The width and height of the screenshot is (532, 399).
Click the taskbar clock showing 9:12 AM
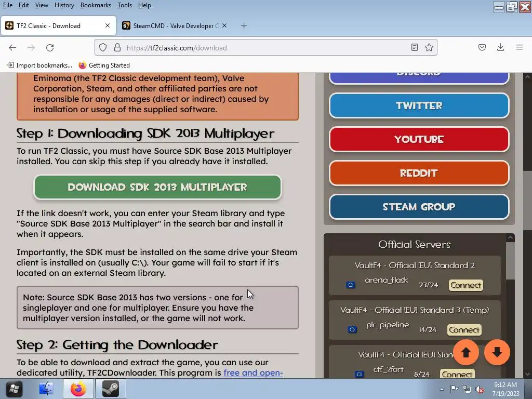506,389
